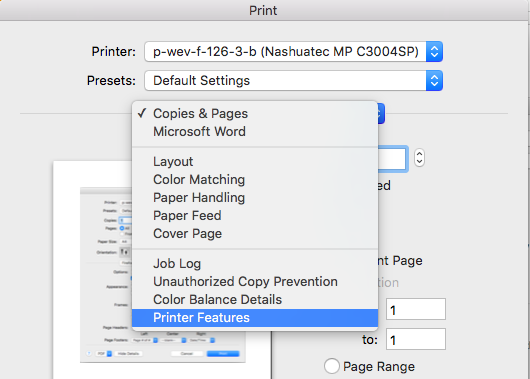Click the Default Settings presets box

click(293, 80)
